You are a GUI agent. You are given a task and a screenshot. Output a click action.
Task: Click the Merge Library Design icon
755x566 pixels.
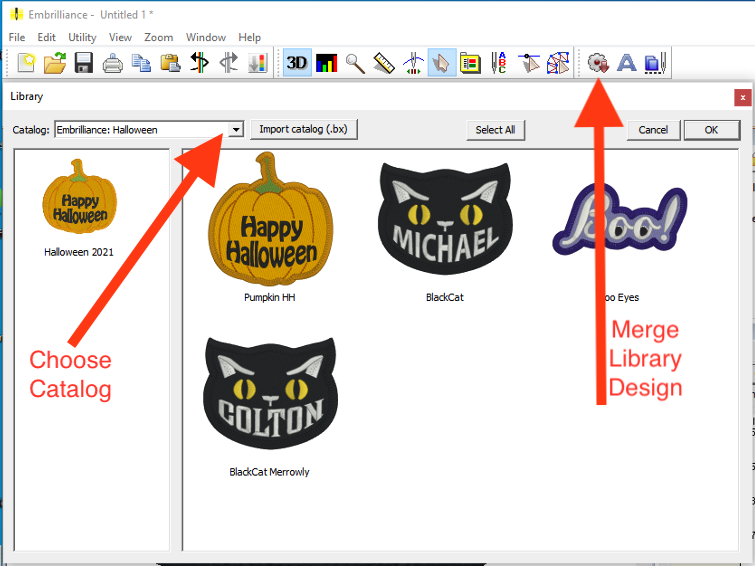tap(598, 63)
